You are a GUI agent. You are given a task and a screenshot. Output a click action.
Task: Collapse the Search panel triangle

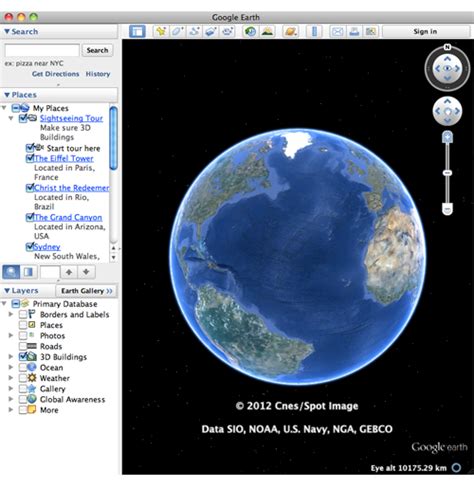[7, 32]
